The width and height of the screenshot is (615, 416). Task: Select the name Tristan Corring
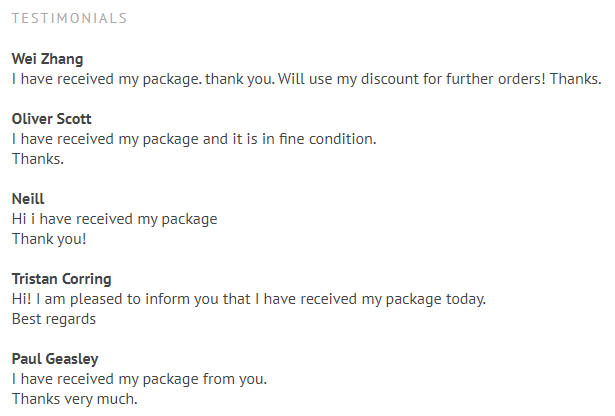tap(62, 279)
